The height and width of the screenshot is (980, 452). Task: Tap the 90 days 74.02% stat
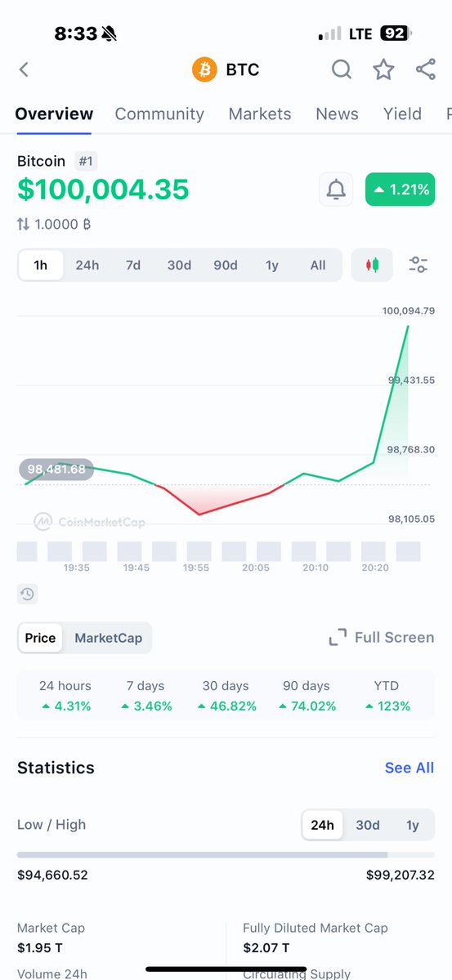tap(307, 696)
